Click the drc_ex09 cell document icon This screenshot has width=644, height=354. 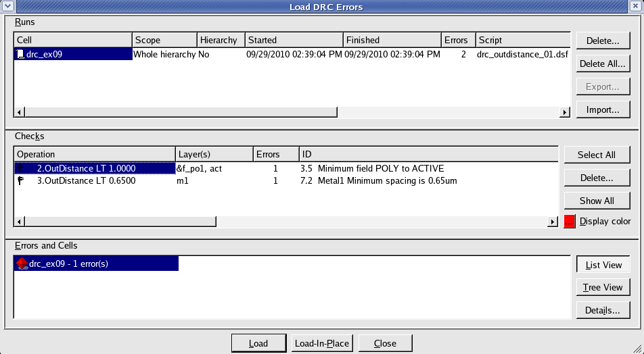(x=21, y=54)
